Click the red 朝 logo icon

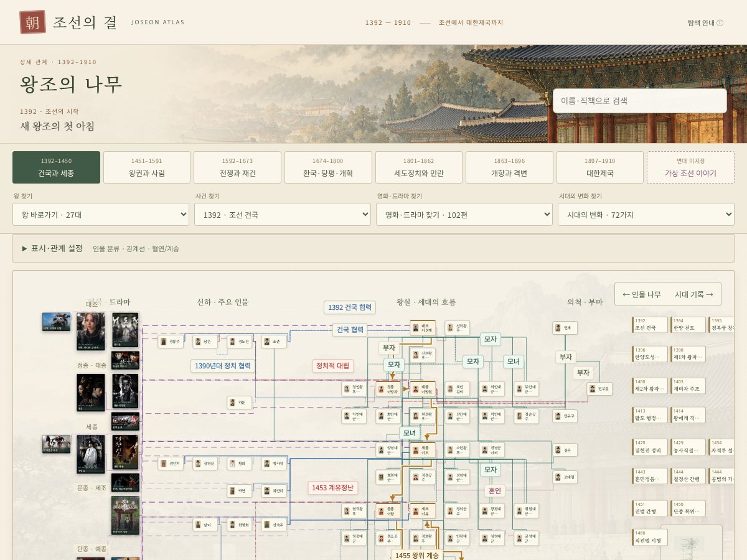point(32,22)
